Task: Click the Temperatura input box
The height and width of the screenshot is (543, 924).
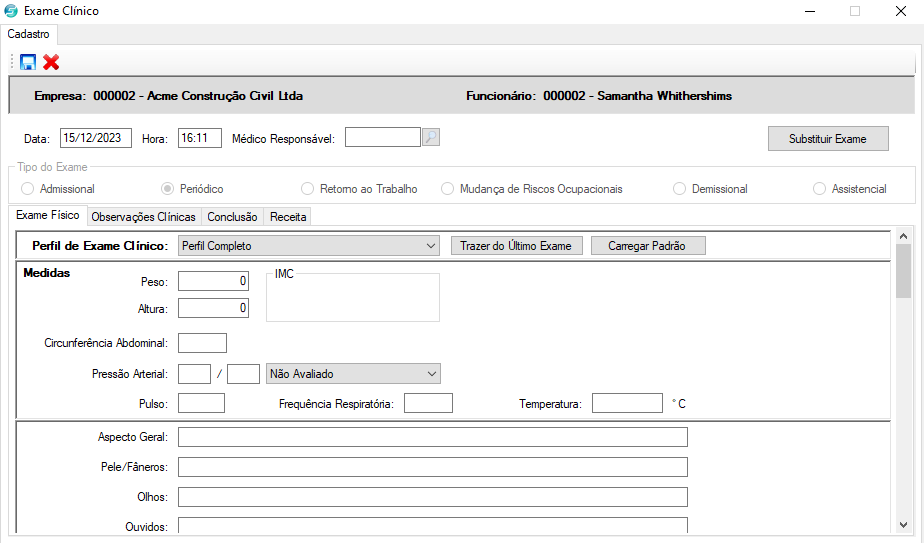Action: point(627,404)
